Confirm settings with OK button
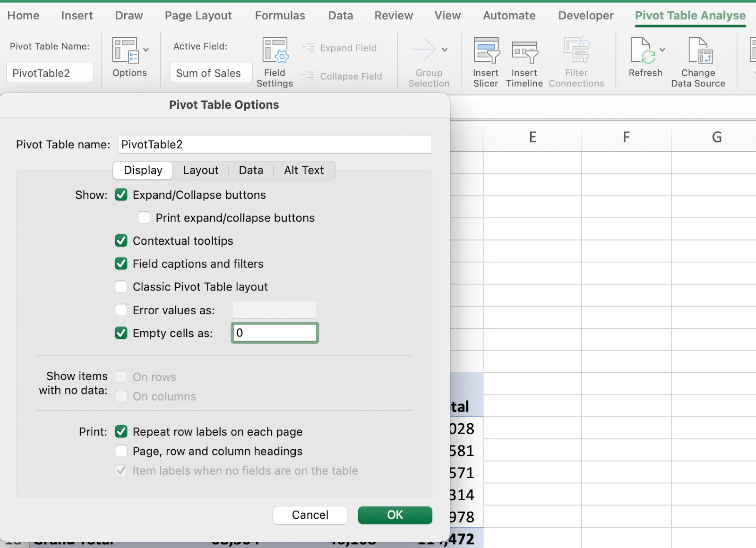Viewport: 756px width, 548px height. [x=395, y=515]
